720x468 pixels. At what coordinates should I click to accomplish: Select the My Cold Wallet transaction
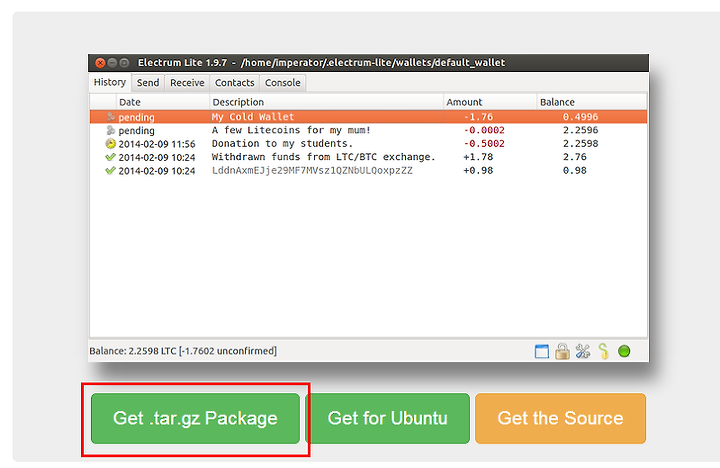(368, 117)
